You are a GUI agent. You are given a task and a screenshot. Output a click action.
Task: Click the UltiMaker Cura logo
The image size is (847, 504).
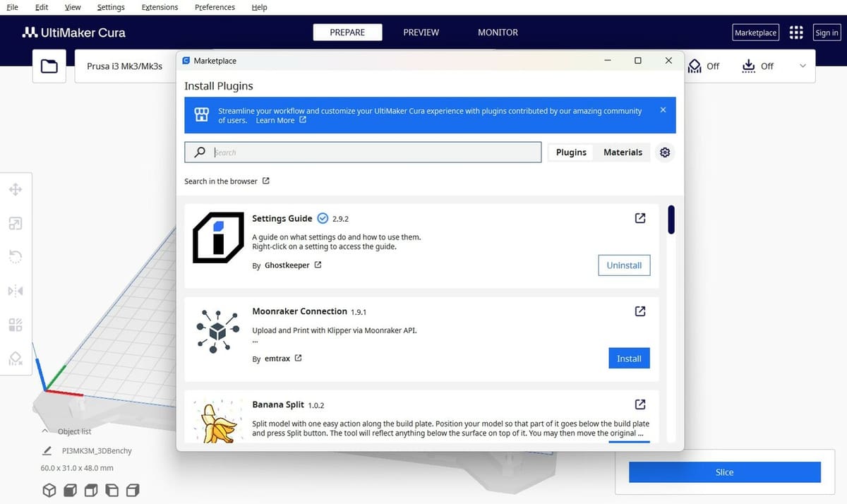click(x=73, y=32)
